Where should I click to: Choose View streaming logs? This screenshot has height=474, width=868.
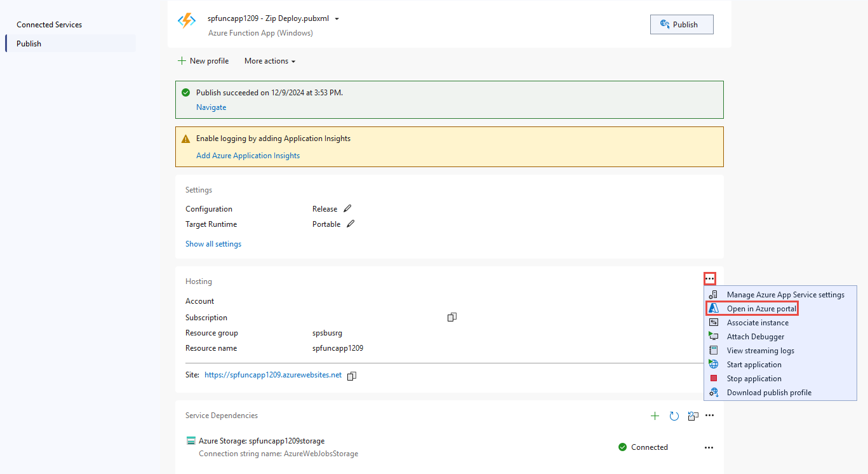[759, 350]
